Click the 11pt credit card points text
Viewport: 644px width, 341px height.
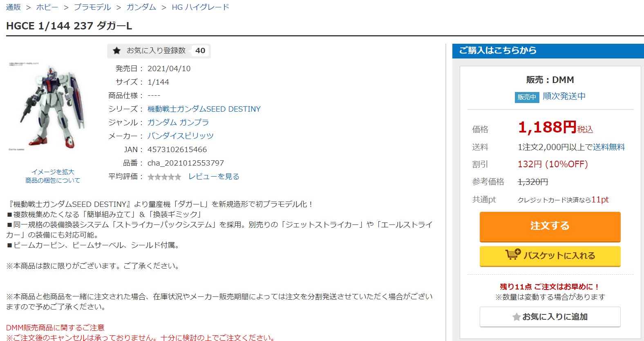[600, 200]
